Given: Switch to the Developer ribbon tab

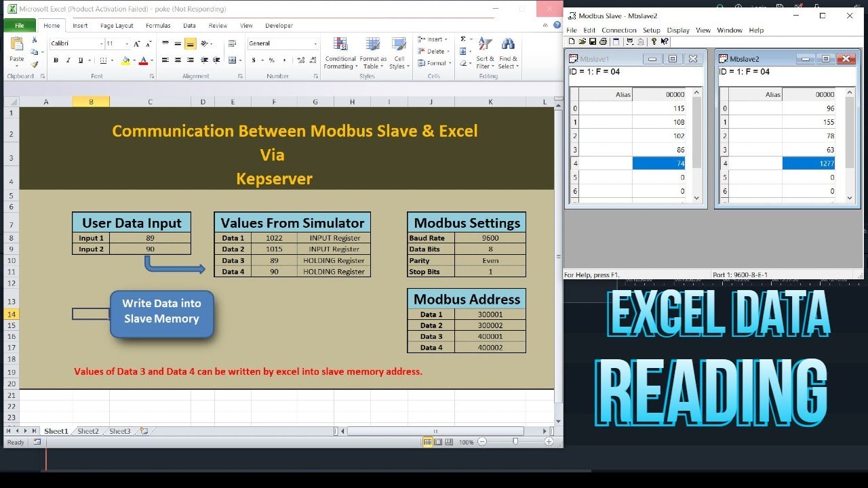Looking at the screenshot, I should click(279, 26).
